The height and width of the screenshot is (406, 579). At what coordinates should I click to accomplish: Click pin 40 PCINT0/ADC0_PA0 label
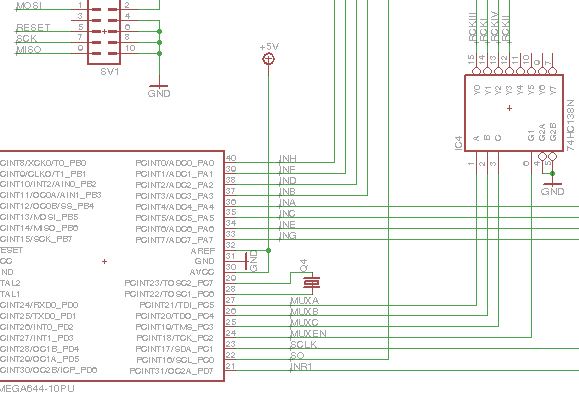(x=175, y=163)
